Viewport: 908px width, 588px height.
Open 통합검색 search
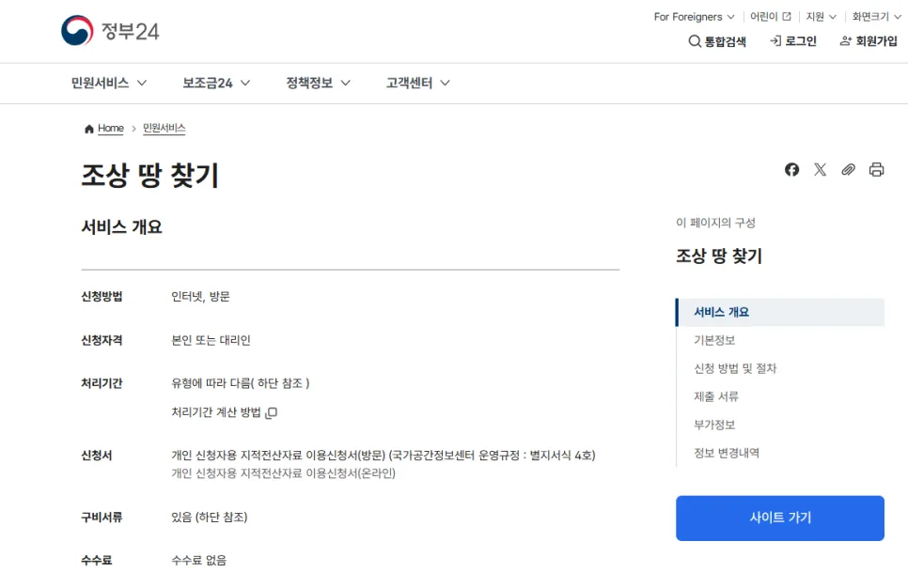pyautogui.click(x=717, y=41)
